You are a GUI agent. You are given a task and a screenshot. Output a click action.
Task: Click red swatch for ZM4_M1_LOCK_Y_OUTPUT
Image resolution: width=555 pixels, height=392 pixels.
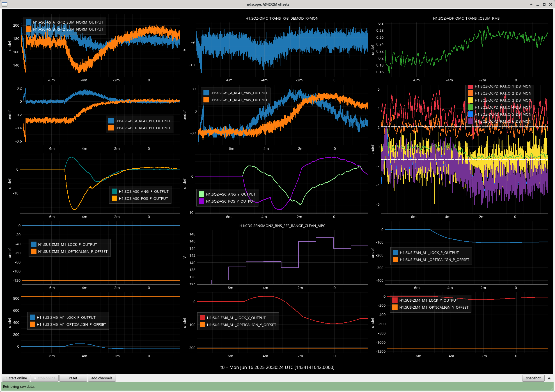point(395,300)
